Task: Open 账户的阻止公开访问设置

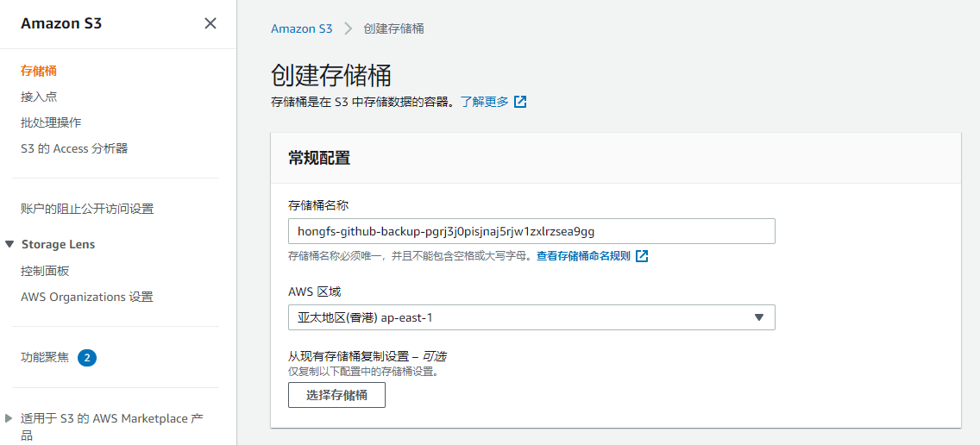Action: [x=87, y=209]
